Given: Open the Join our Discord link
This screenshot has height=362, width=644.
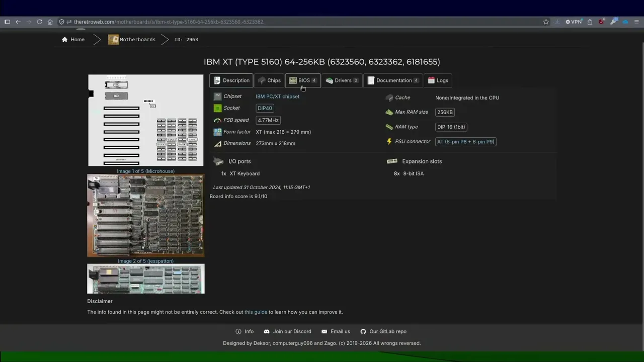Looking at the screenshot, I should coord(287,332).
